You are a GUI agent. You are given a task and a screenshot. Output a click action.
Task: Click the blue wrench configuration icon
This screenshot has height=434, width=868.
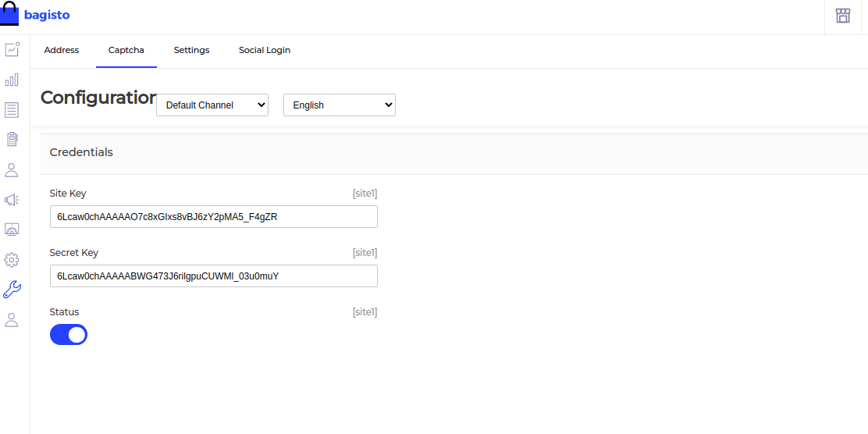click(x=12, y=290)
